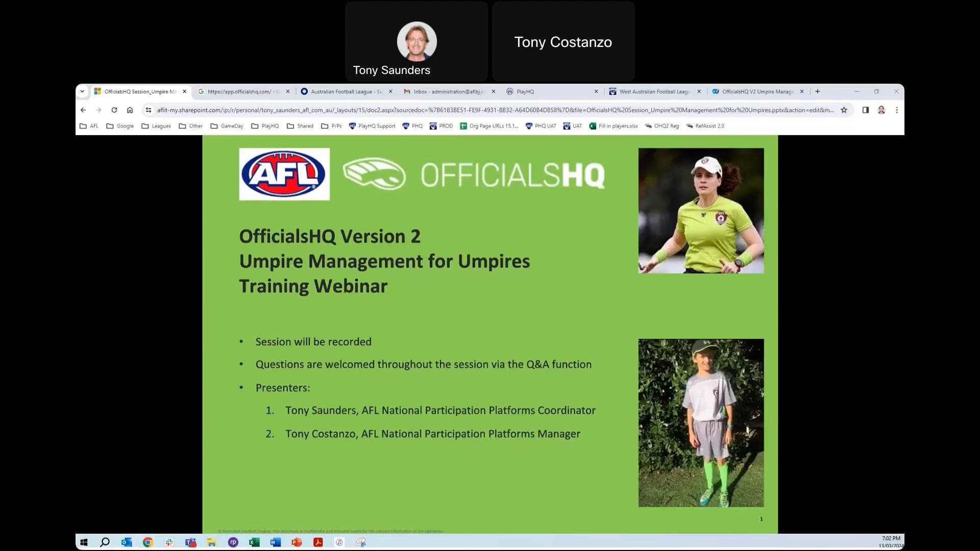Screen dimensions: 980x551
Task: Open a new browser tab
Action: 817,91
